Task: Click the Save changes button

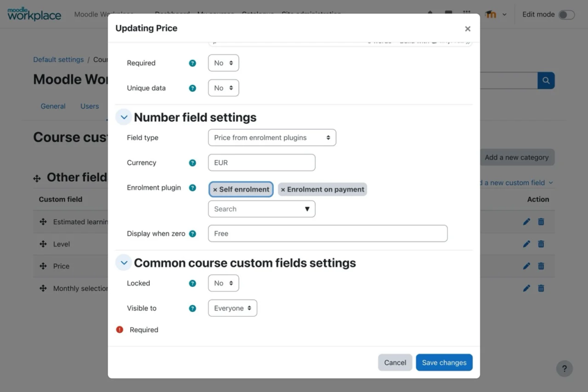Action: click(444, 363)
